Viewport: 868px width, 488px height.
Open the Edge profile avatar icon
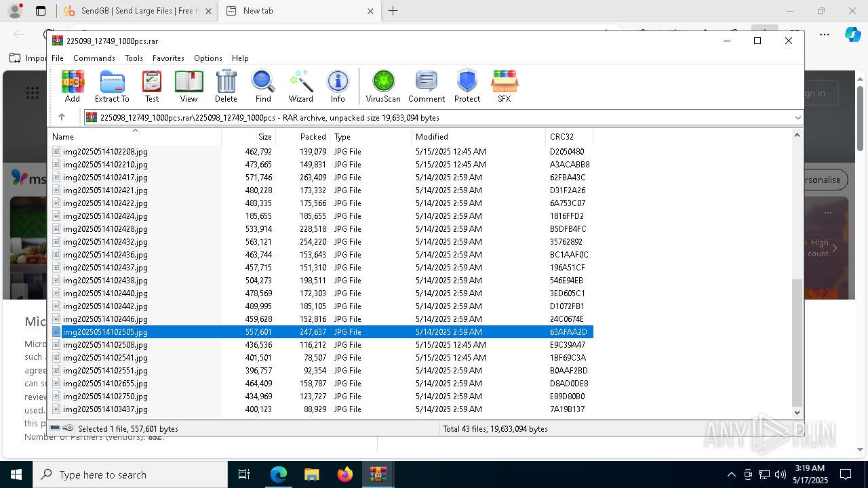tap(15, 11)
